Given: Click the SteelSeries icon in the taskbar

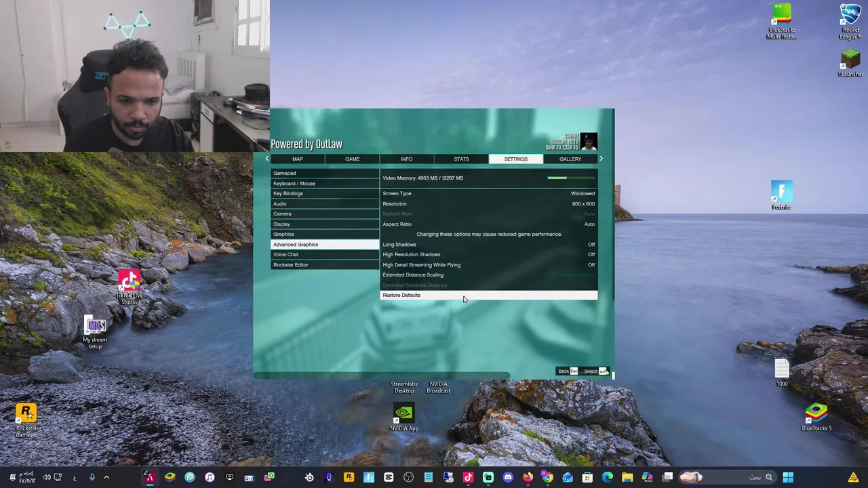Looking at the screenshot, I should click(x=309, y=477).
